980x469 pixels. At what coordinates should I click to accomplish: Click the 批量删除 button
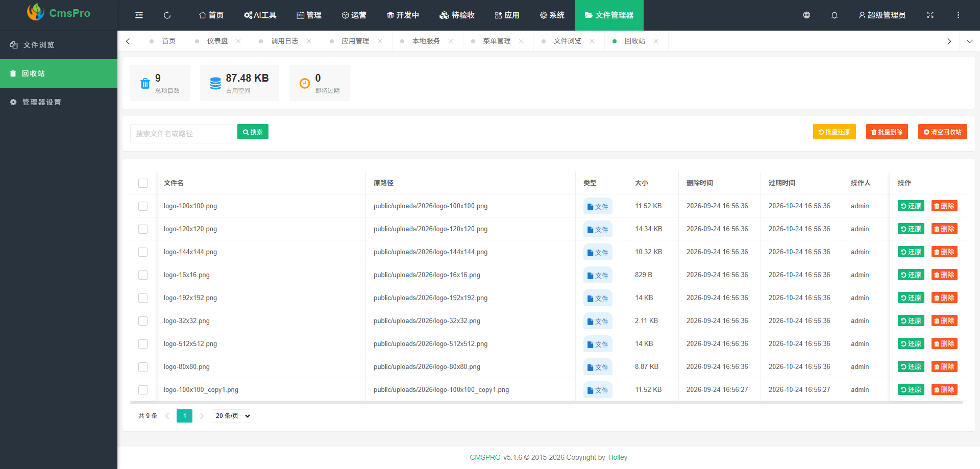coord(887,132)
